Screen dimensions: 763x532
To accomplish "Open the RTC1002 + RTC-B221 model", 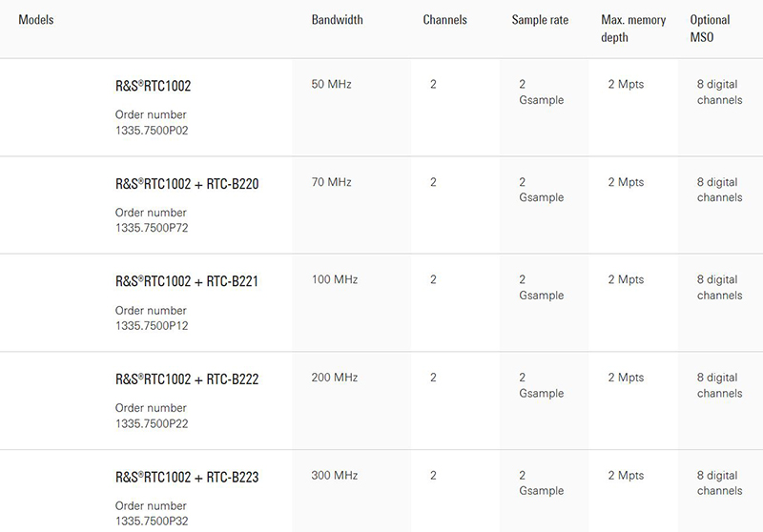I will coord(187,281).
